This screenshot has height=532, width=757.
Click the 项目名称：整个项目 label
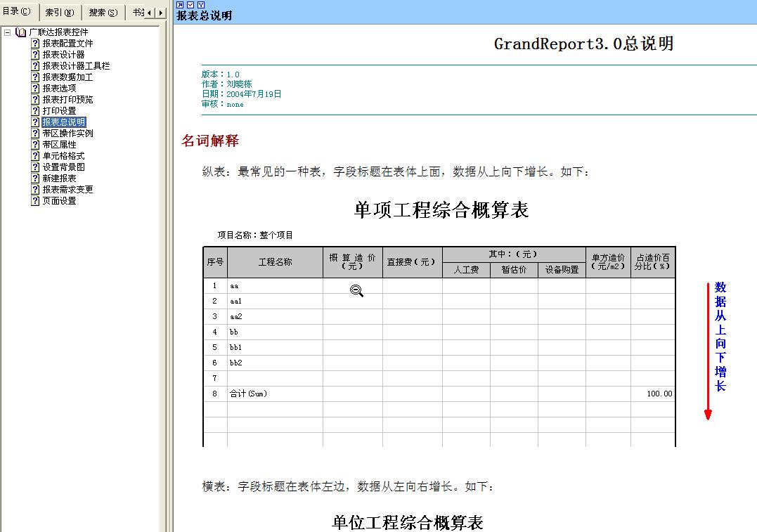click(x=255, y=235)
